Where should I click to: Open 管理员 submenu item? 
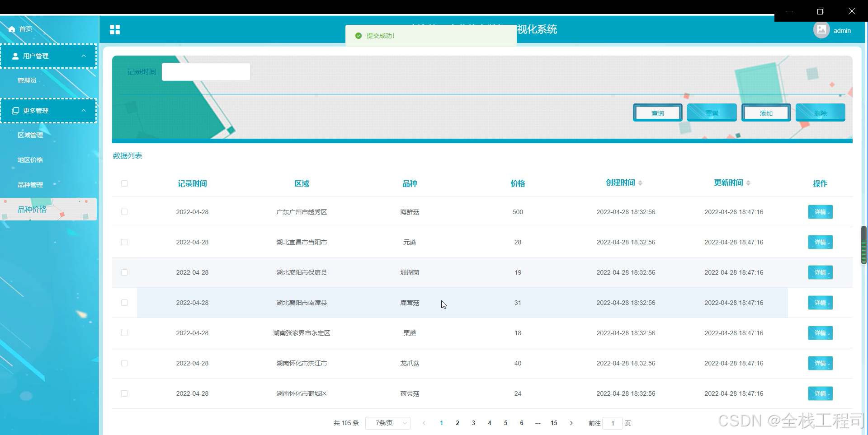(27, 80)
